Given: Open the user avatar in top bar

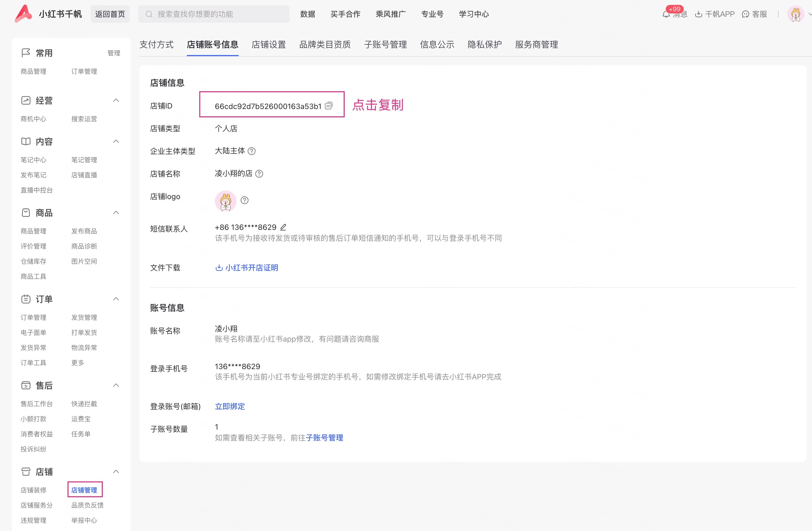Looking at the screenshot, I should point(796,14).
